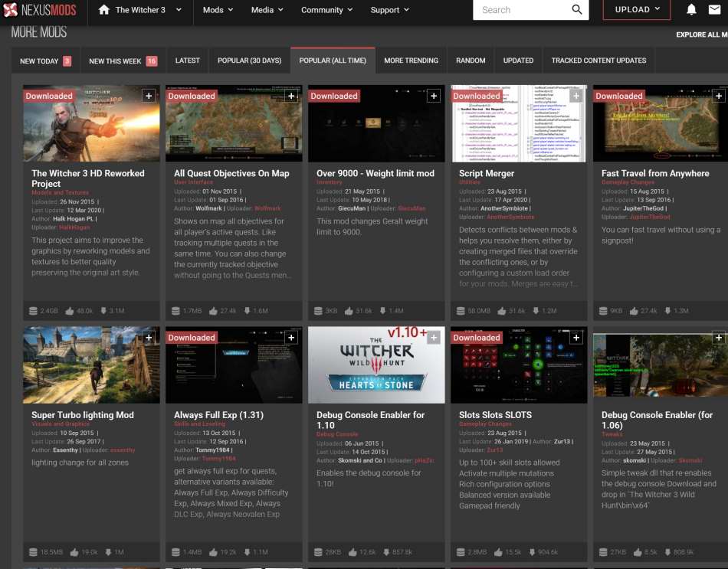
Task: Click plus icon on Debug Console Enabler (for 1.06) card
Action: coord(719,338)
